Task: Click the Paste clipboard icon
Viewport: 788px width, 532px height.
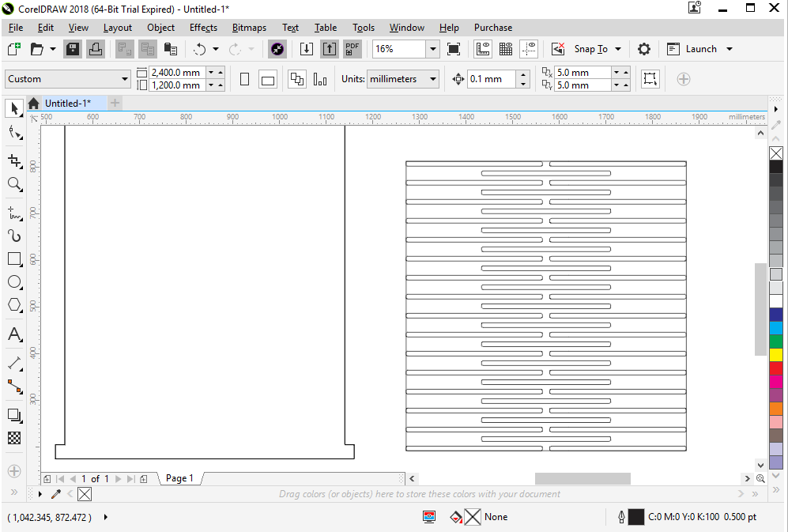Action: point(171,49)
